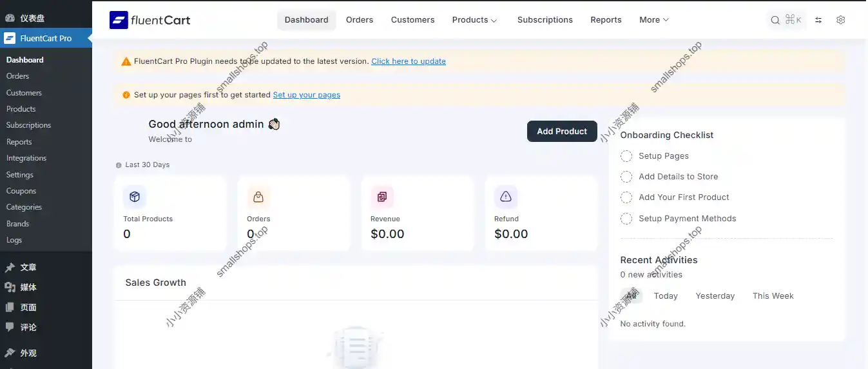868x369 pixels.
Task: Click the Revenue value $0.00
Action: click(x=387, y=234)
